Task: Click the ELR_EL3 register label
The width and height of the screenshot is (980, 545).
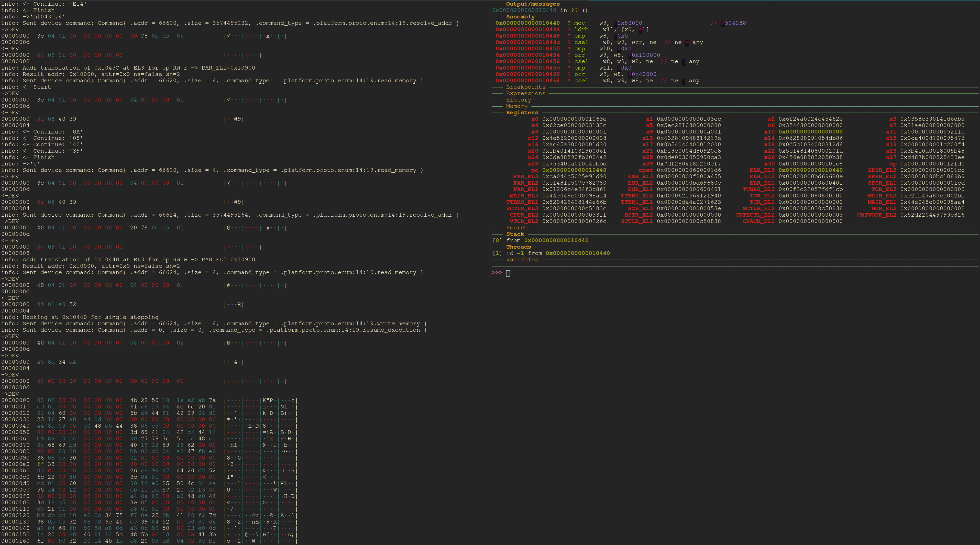Action: click(x=762, y=170)
